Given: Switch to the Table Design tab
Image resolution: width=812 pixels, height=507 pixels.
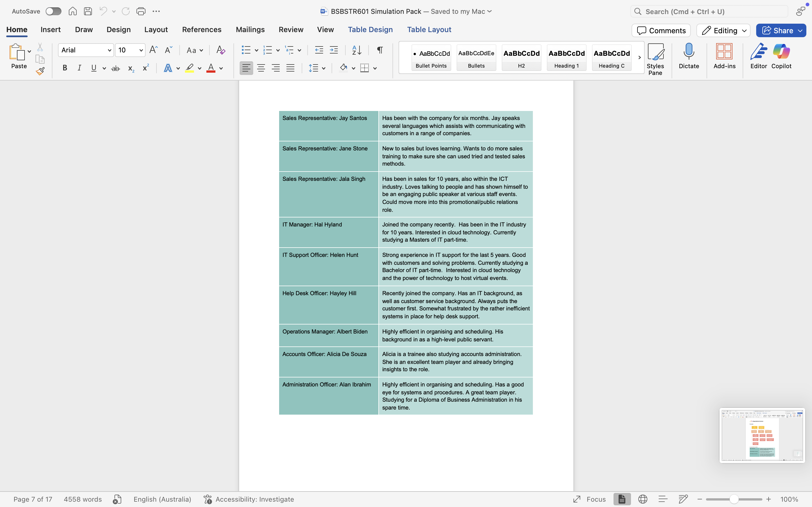Looking at the screenshot, I should click(370, 30).
